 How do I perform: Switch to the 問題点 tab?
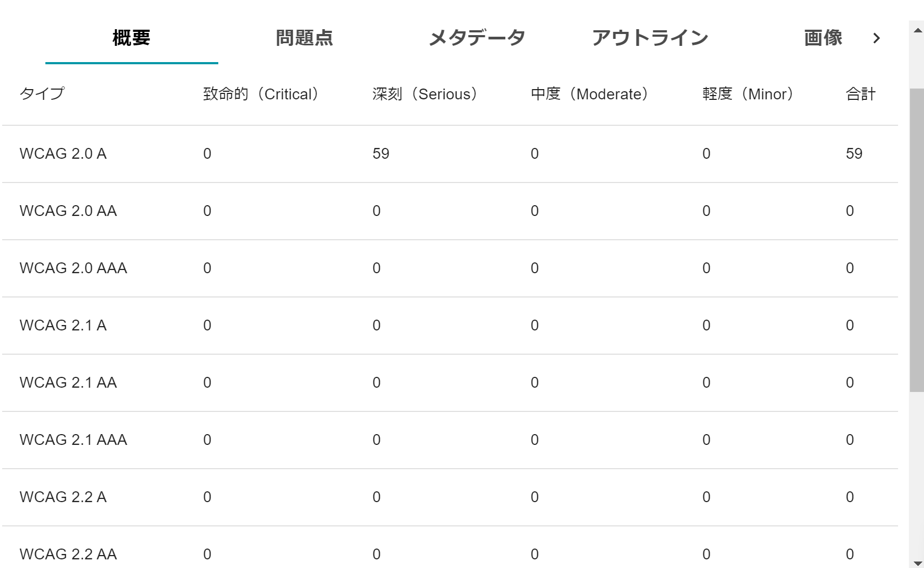(304, 38)
